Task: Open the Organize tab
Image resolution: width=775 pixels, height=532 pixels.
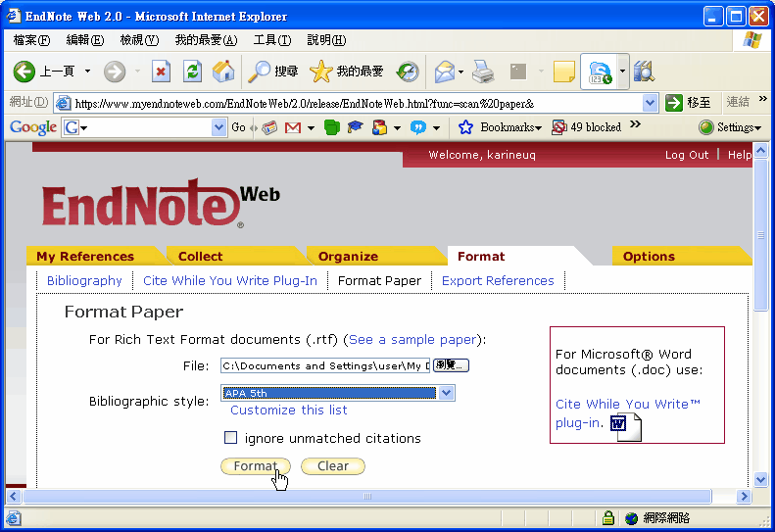Action: pos(348,257)
